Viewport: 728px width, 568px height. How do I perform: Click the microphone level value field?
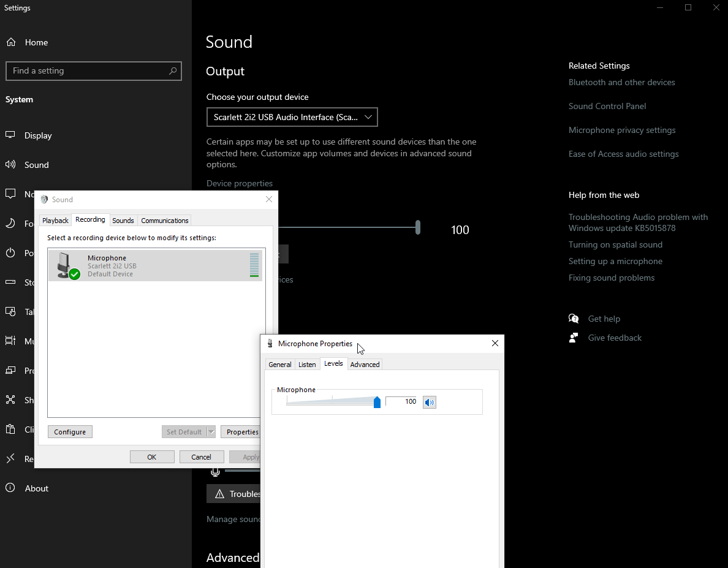[402, 401]
